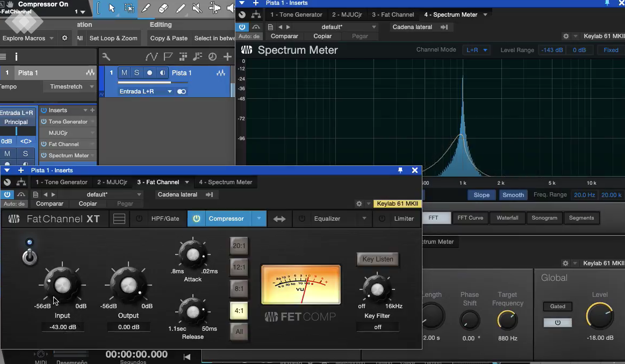
Task: Expand the Inserts menu arrow in inspector
Action: click(x=85, y=110)
